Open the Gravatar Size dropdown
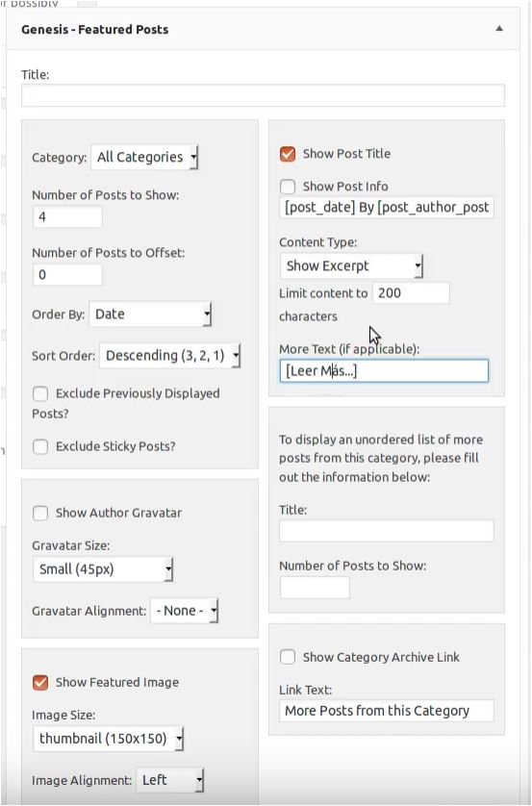Image resolution: width=532 pixels, height=806 pixels. (103, 569)
